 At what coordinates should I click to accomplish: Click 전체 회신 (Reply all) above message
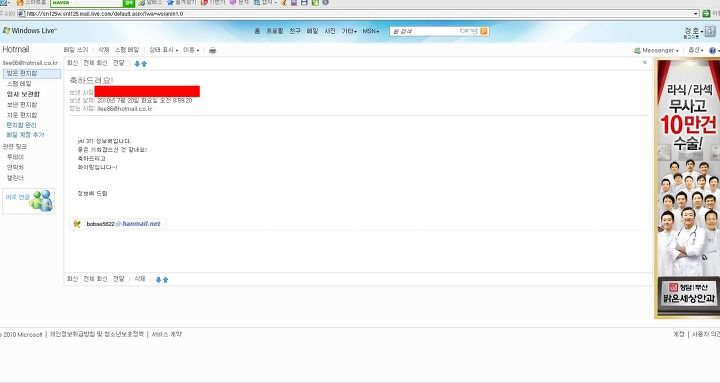(95, 63)
